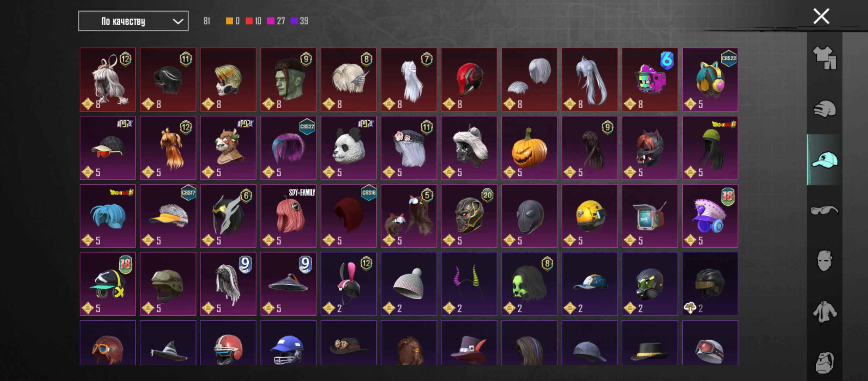Image resolution: width=868 pixels, height=381 pixels.
Task: Click the cloud download icon on dark helmet
Action: coord(690,308)
